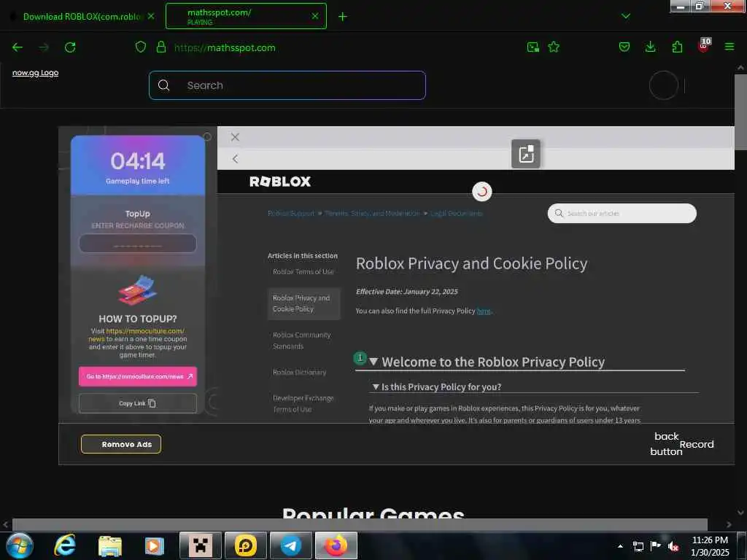
Task: Launch Internet Explorer from taskbar
Action: click(65, 545)
